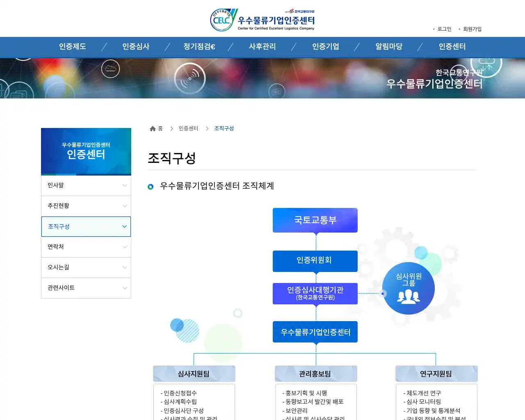Click the '인증신청접수' list item
This screenshot has width=525, height=420.
pyautogui.click(x=179, y=393)
